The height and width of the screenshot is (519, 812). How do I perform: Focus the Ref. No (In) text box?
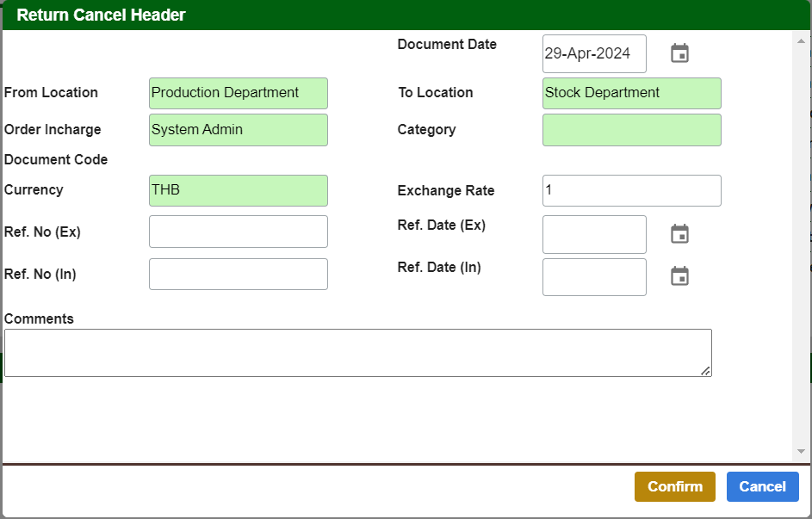click(x=238, y=275)
